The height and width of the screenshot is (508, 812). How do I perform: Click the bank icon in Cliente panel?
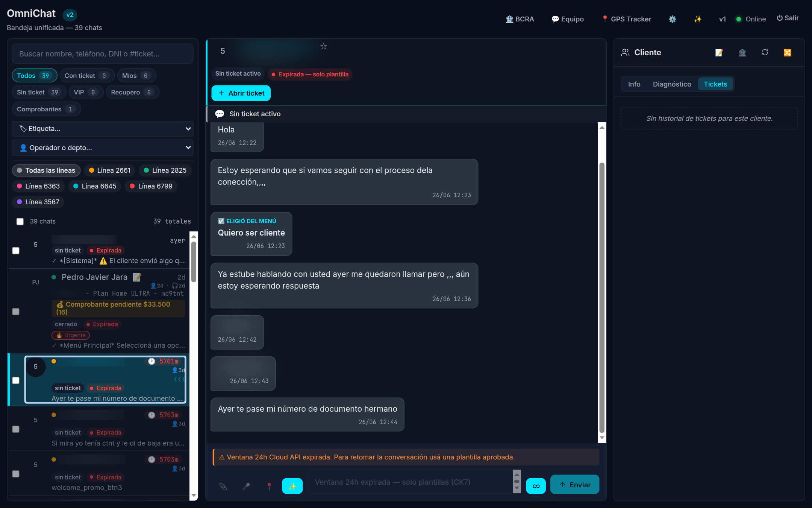[x=742, y=53]
